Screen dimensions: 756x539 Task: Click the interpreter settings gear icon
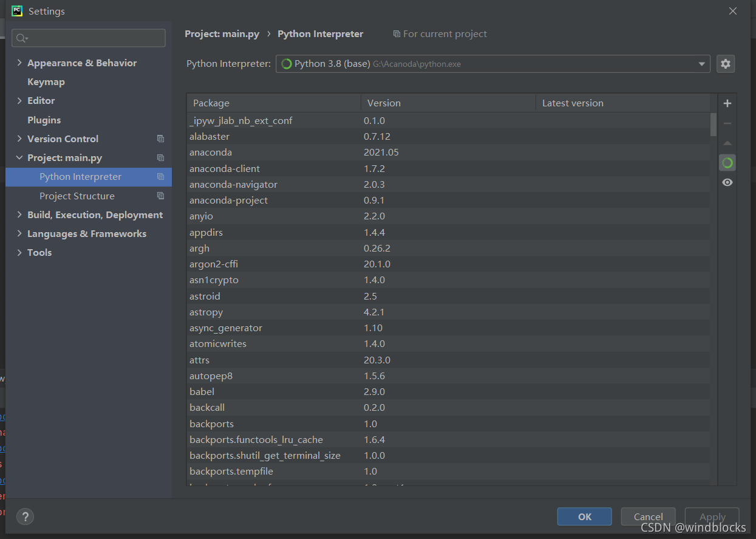(x=726, y=64)
